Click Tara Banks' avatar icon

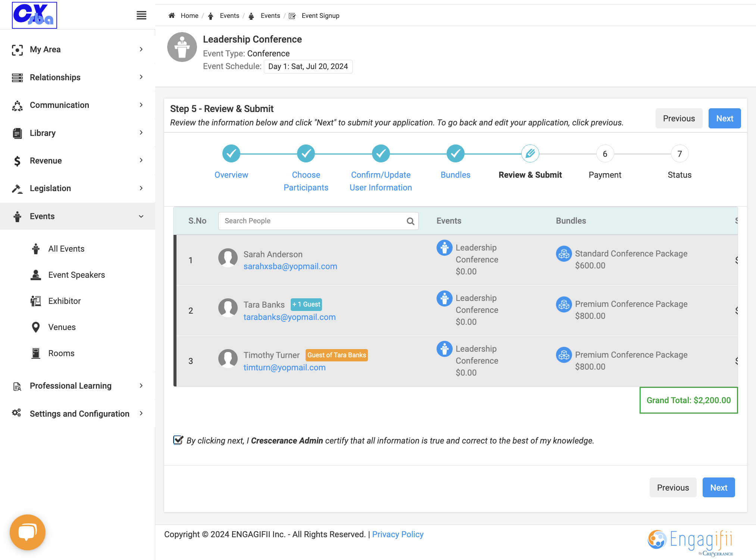[228, 308]
